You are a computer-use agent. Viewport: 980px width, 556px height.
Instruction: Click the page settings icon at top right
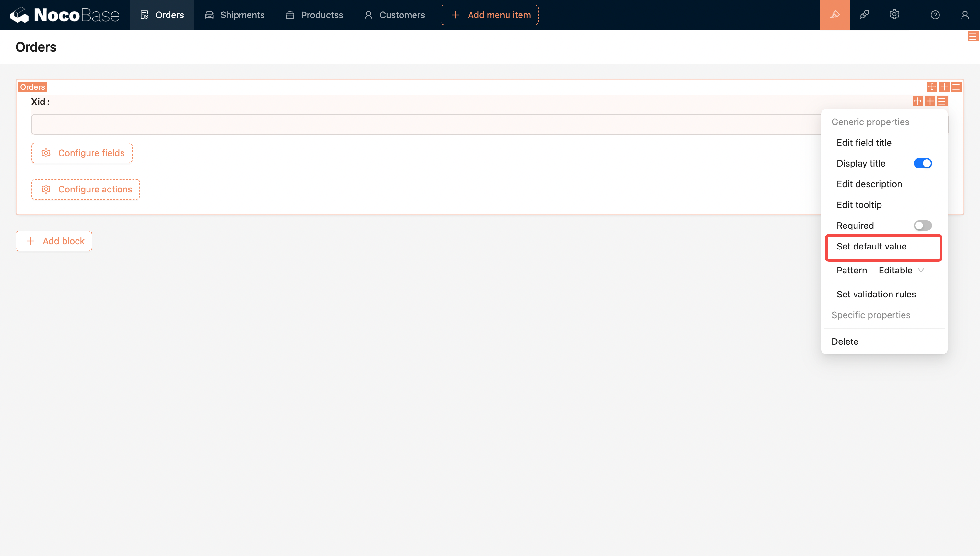pyautogui.click(x=973, y=37)
